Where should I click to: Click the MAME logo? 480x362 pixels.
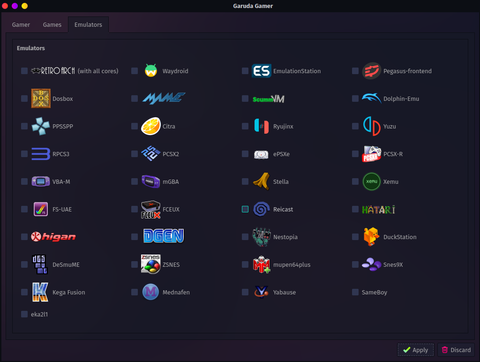point(163,98)
